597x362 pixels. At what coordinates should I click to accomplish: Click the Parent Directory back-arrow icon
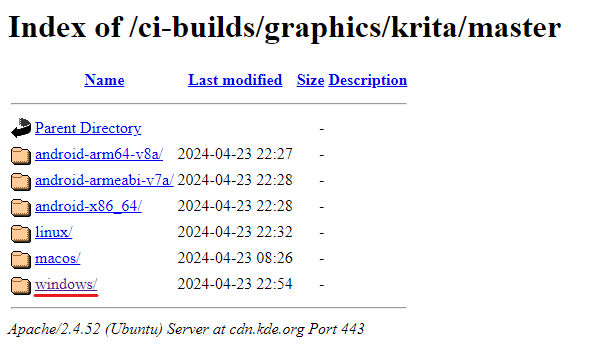coord(21,128)
